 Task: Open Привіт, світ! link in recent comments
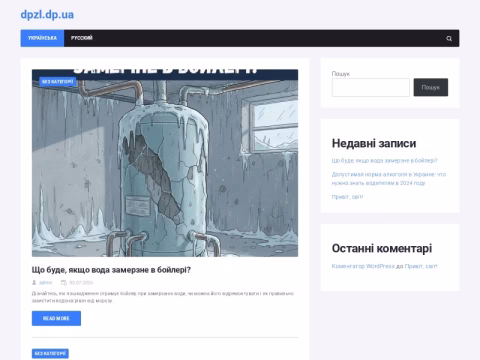[x=421, y=266]
